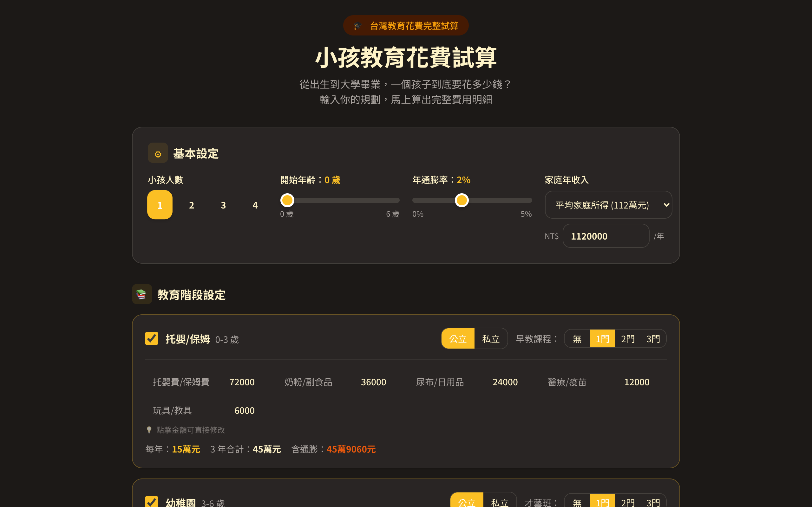Image resolution: width=812 pixels, height=507 pixels.
Task: Choose 2門 for 才藝班 in 幼稚園
Action: point(627,502)
